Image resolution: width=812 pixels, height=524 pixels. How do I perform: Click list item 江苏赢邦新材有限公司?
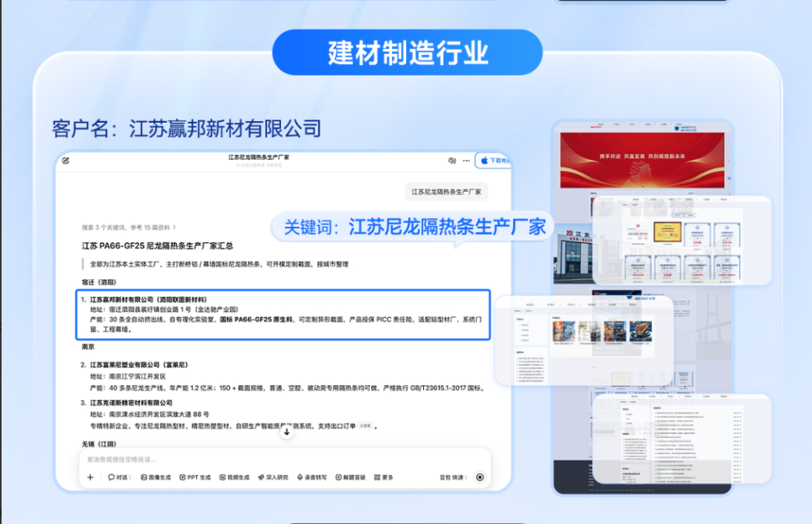pyautogui.click(x=148, y=300)
